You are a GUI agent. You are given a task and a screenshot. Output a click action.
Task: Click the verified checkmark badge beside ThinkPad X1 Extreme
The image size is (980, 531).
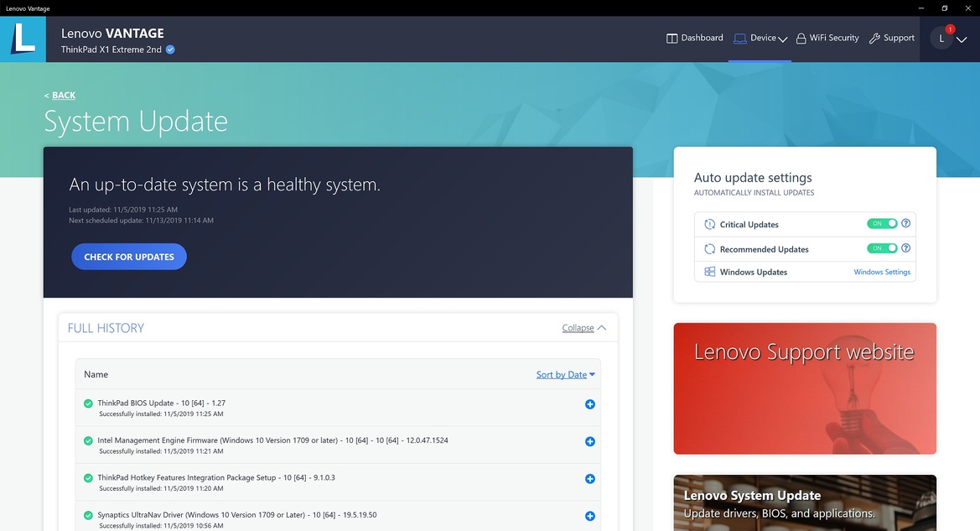click(x=170, y=49)
